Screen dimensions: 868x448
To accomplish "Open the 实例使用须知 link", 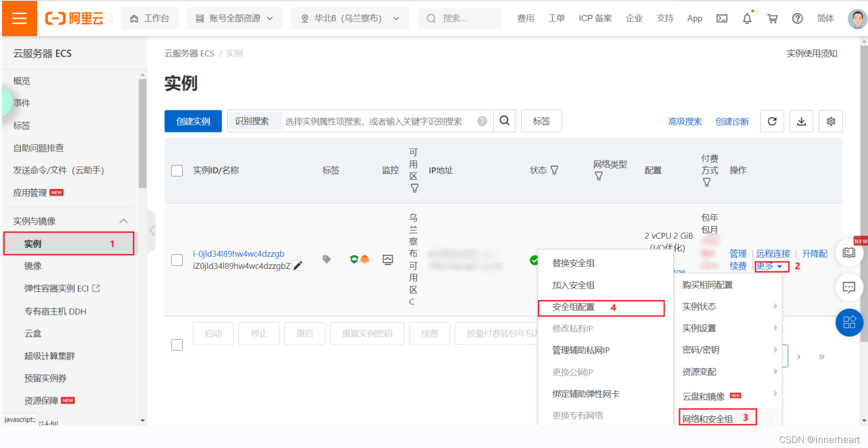I will pos(812,53).
